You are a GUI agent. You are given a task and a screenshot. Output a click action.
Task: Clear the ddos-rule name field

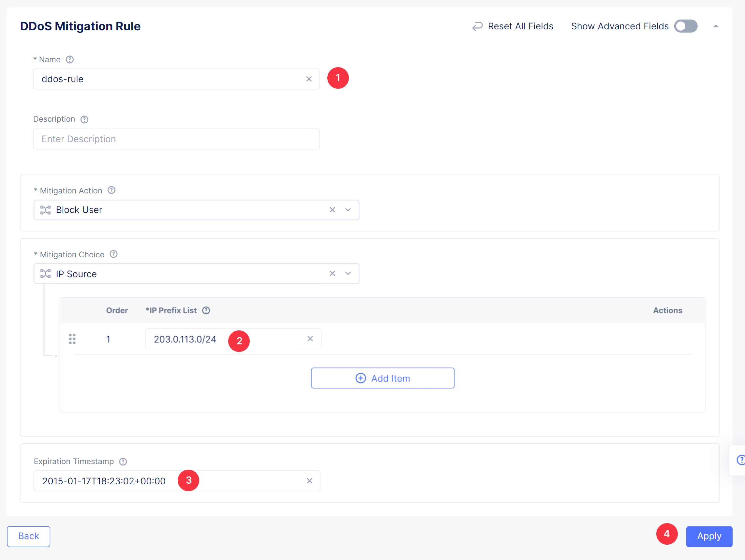[308, 79]
